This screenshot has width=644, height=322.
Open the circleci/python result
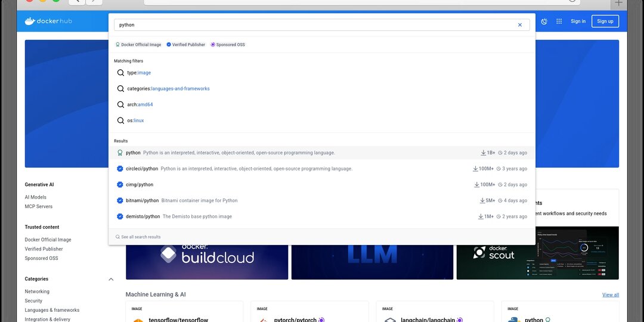[322, 169]
